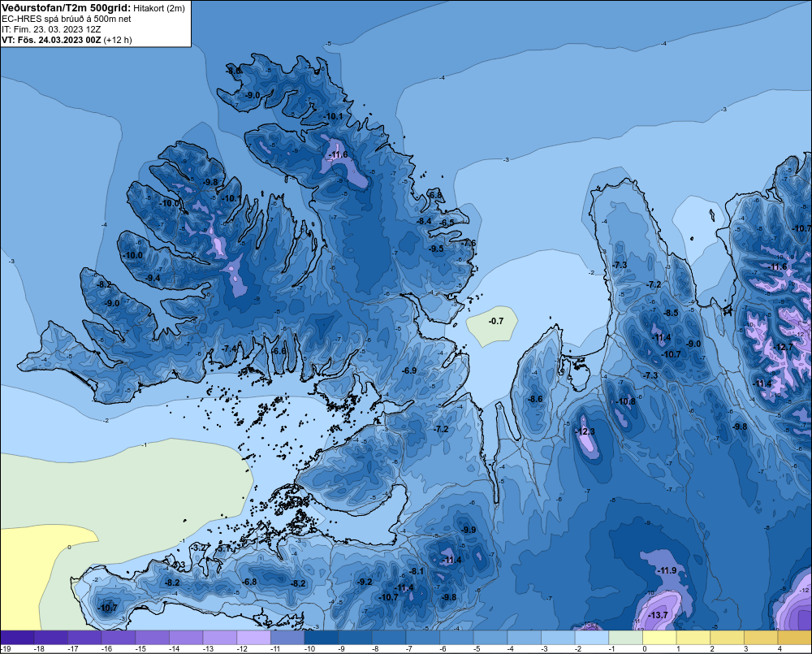Click the legend scale number -14
The width and height of the screenshot is (812, 654).
coord(175,649)
